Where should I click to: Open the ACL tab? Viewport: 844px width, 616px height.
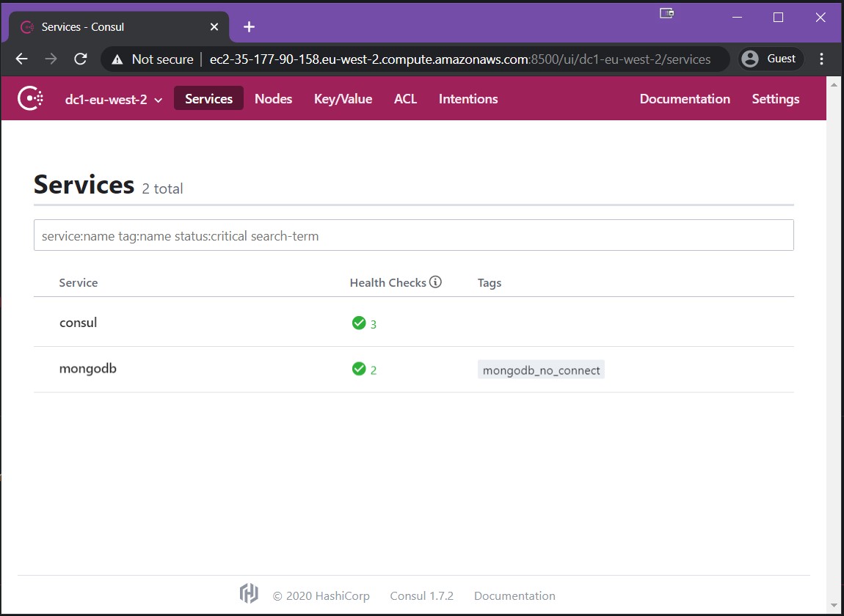[405, 98]
